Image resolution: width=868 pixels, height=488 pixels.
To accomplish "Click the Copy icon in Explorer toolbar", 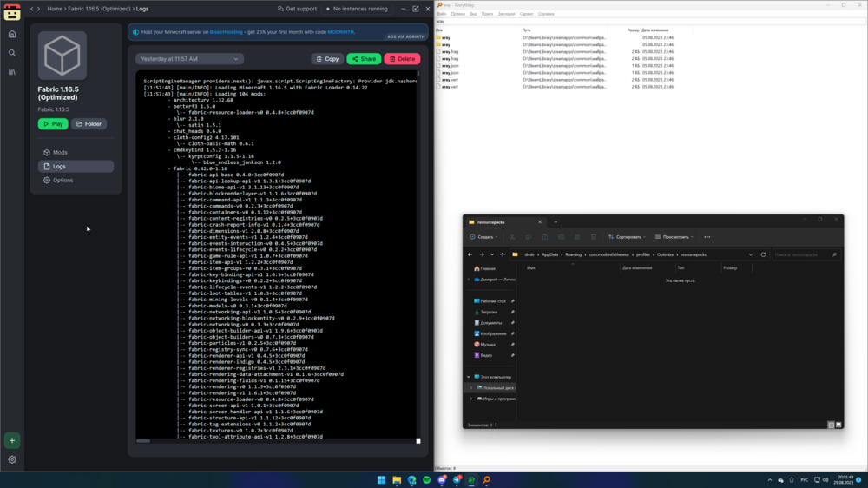I will 529,237.
